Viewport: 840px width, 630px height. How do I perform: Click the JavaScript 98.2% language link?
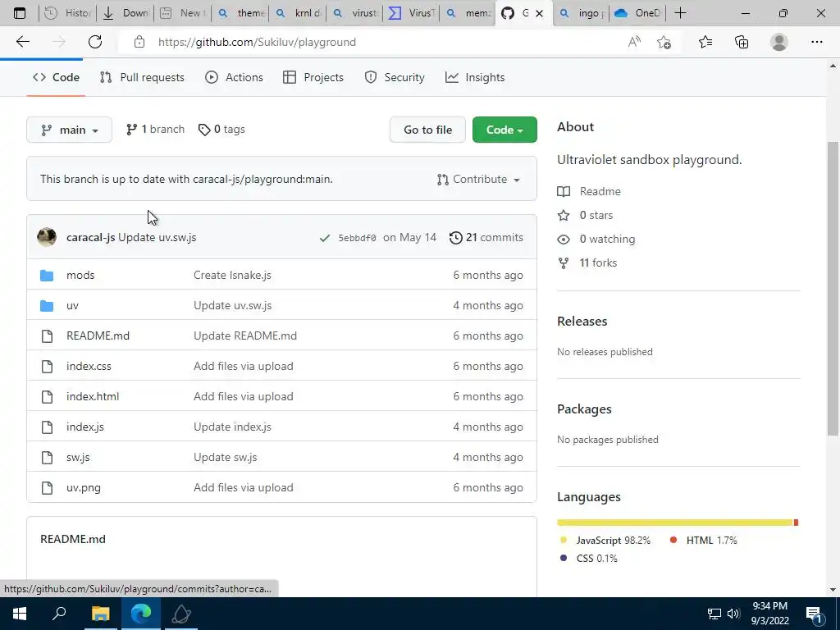coord(614,540)
